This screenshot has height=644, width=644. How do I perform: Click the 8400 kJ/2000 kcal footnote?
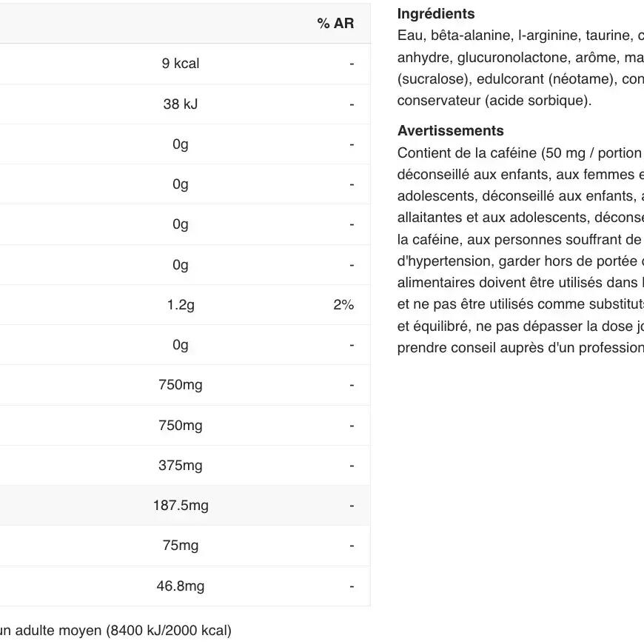point(115,631)
